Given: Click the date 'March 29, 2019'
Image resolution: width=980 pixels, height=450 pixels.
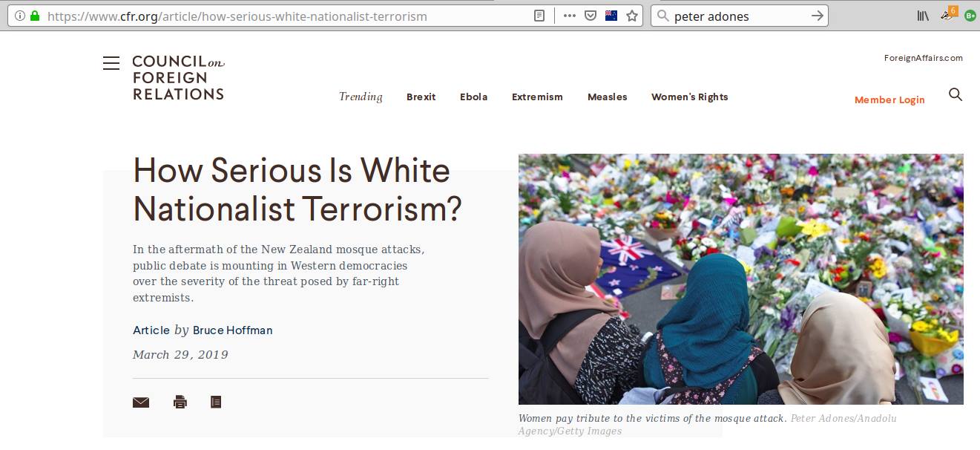Looking at the screenshot, I should coord(180,355).
